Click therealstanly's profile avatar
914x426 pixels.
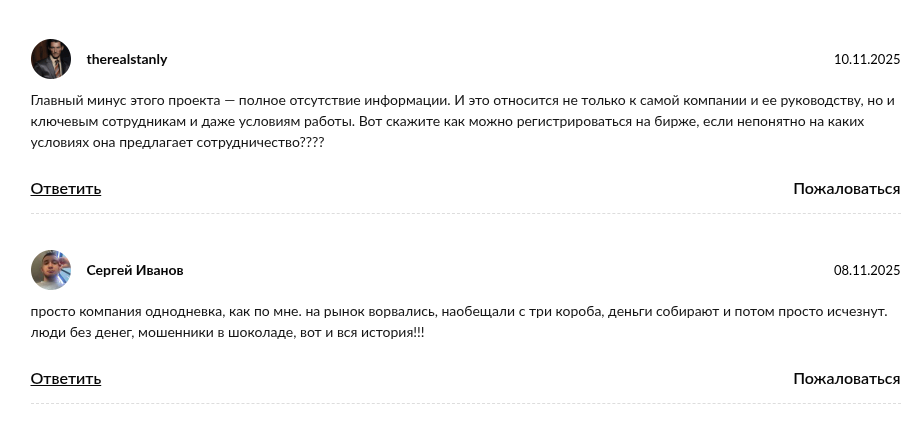pyautogui.click(x=51, y=60)
